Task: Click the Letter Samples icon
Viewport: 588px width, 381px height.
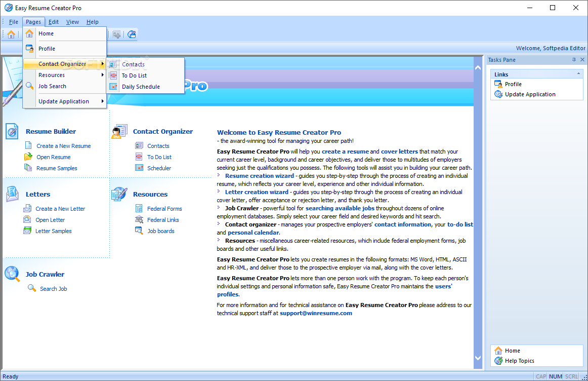Action: 27,231
